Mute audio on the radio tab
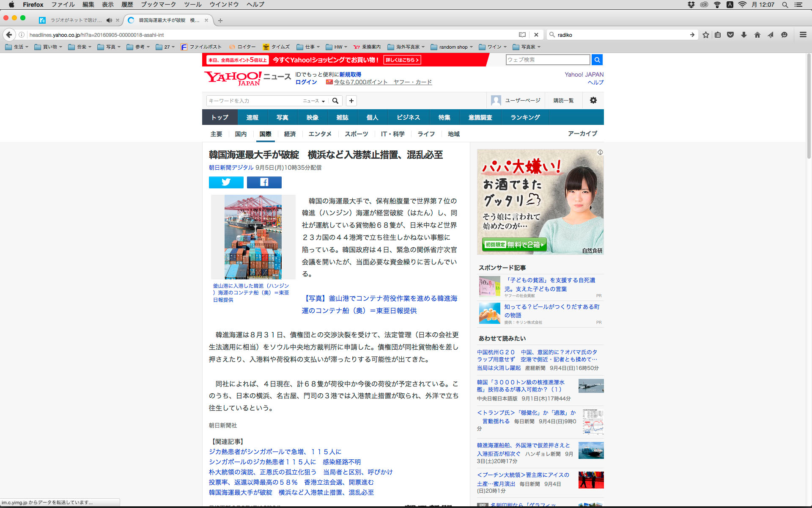Viewport: 812px width, 508px height. (x=109, y=20)
